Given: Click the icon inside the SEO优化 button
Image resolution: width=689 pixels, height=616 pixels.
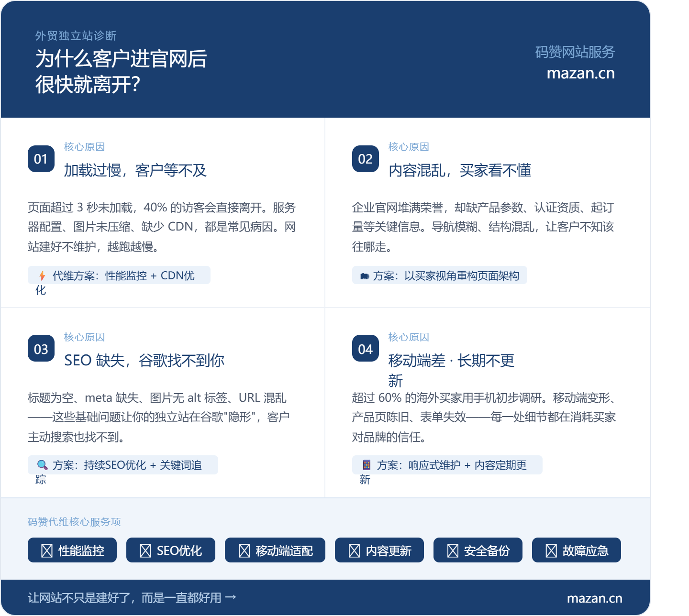Looking at the screenshot, I should coord(145,551).
